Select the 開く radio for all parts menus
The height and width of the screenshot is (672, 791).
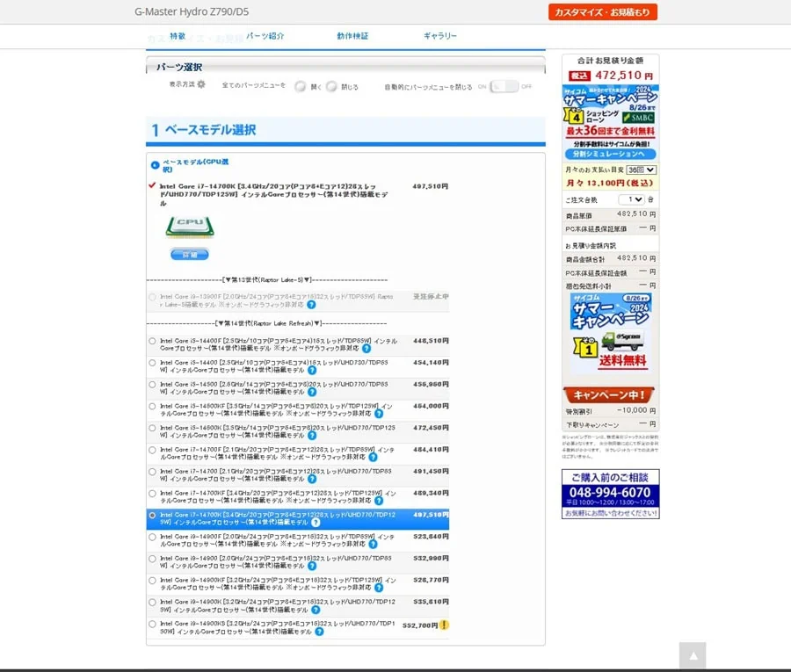tap(301, 87)
